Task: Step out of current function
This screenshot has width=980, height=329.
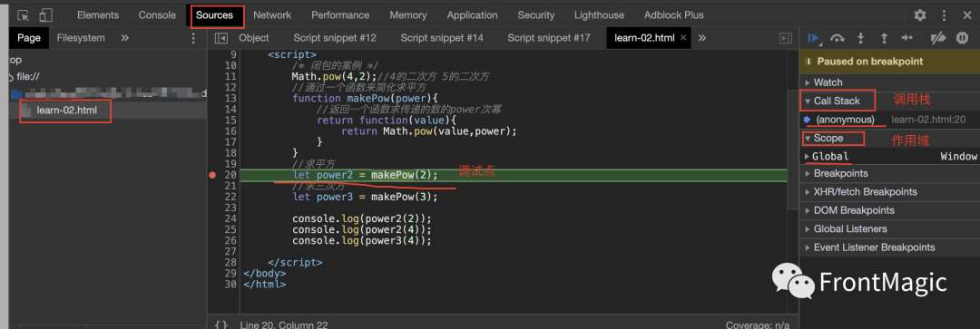Action: [884, 38]
